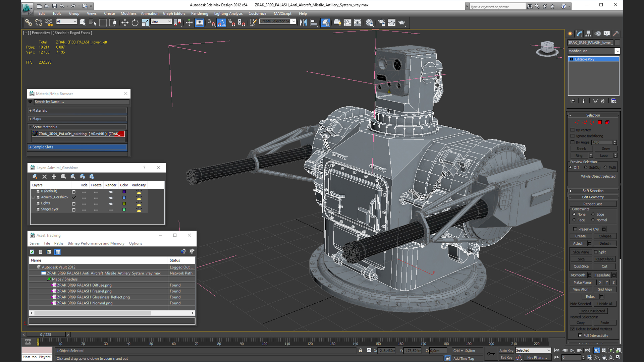Viewport: 644px width, 362px height.
Task: Select the Unlink Selection tool
Action: tap(39, 22)
